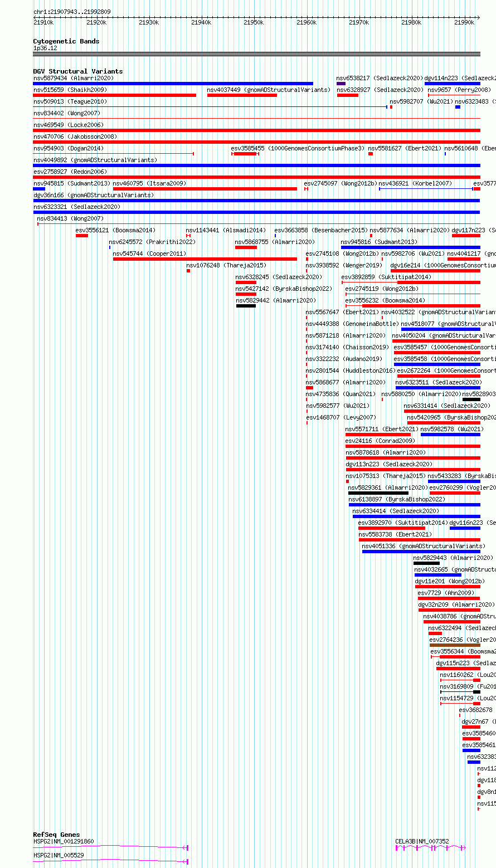This screenshot has height=868, width=496.
Task: Select the nsv3938592 (Wenger2019) label
Action: pyautogui.click(x=344, y=265)
